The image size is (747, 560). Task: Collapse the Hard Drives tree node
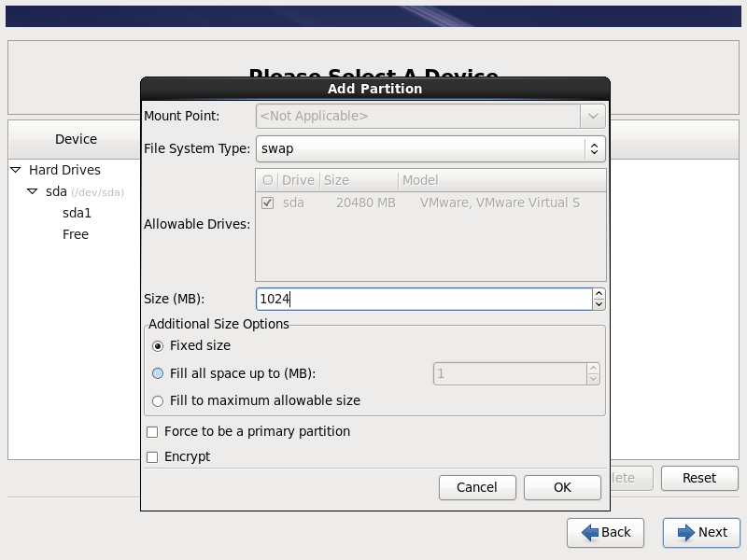[x=16, y=170]
